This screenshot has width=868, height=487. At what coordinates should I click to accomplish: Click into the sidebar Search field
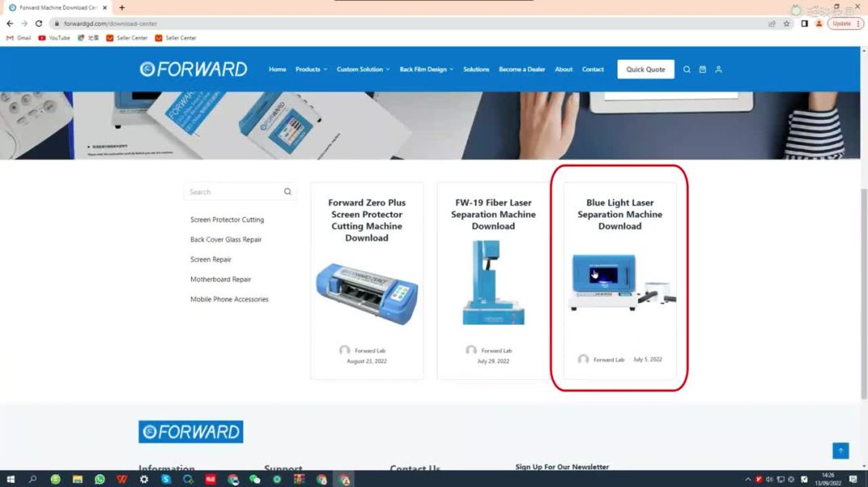point(234,192)
